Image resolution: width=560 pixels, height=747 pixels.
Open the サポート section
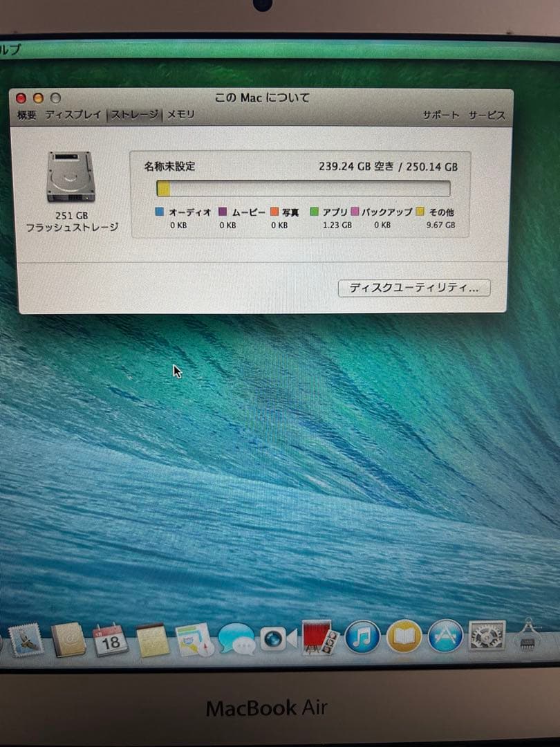441,115
